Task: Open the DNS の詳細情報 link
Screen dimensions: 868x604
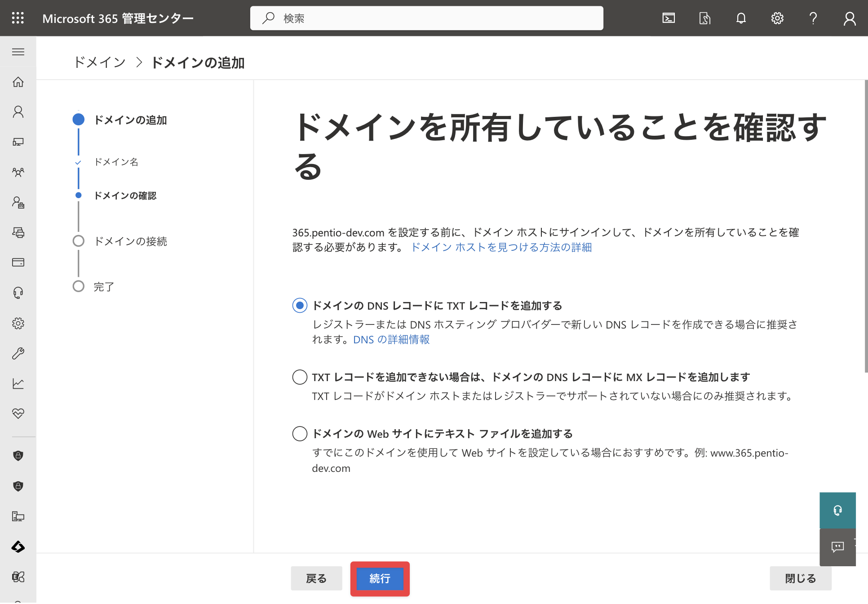Action: point(391,340)
